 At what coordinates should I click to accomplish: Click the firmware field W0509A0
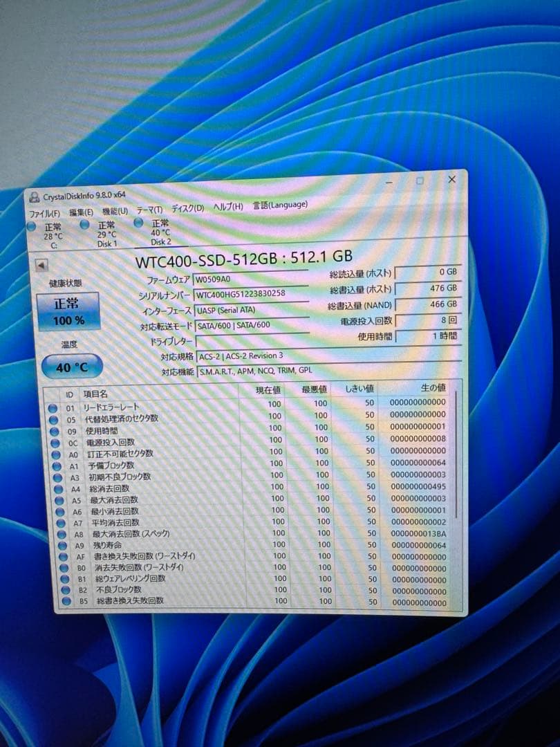250,278
